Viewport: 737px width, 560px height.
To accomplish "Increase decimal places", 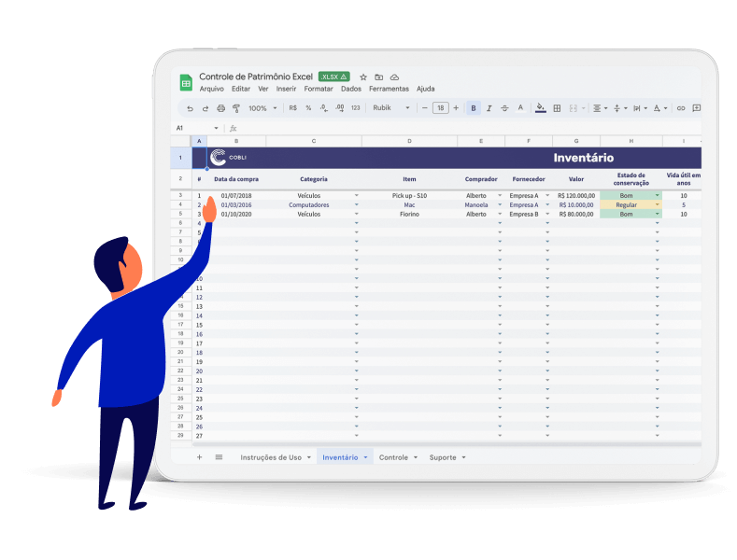I will (340, 108).
